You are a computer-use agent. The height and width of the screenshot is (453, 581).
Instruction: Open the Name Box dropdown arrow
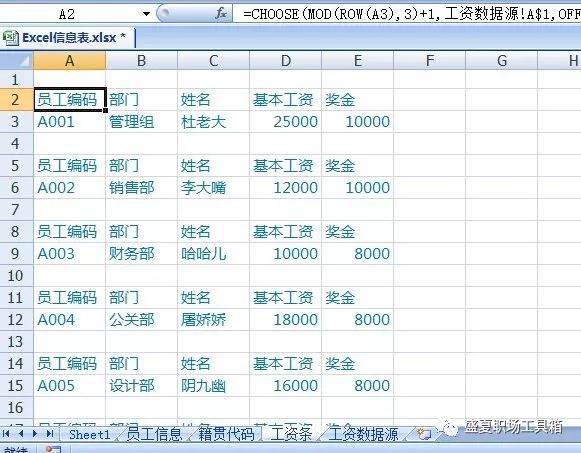[146, 14]
